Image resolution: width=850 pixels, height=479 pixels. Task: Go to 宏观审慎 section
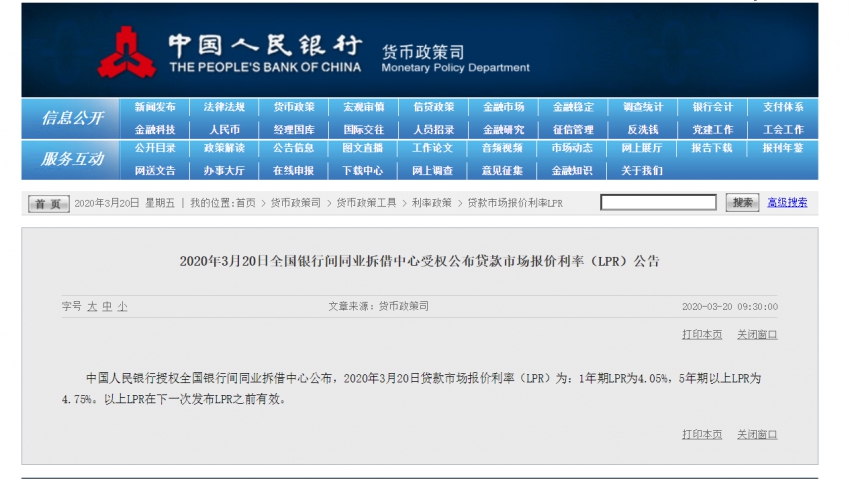click(364, 107)
